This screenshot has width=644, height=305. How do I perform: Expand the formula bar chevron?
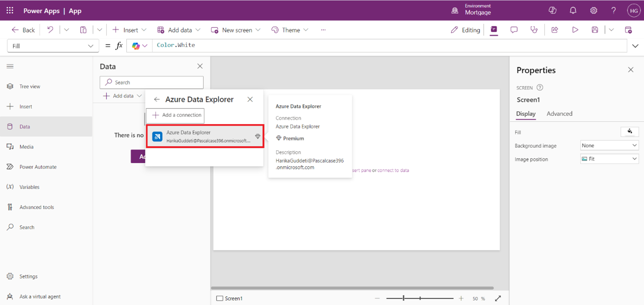(x=635, y=46)
